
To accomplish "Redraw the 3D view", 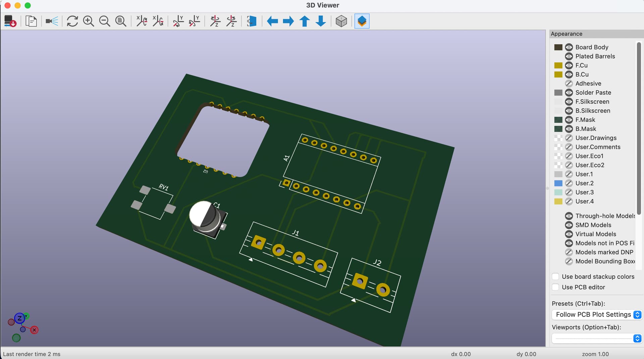I will click(x=72, y=21).
